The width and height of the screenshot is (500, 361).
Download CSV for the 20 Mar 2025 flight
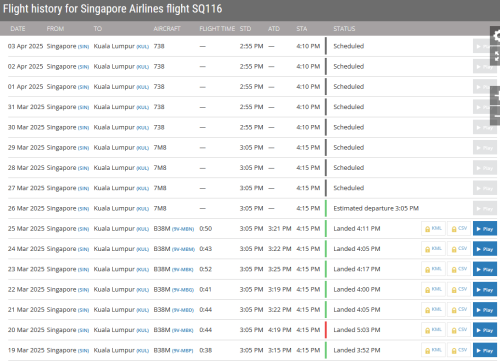459,330
